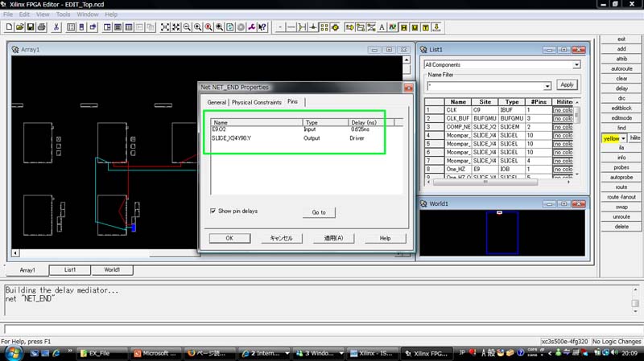The height and width of the screenshot is (361, 644).
Task: Click the yellow downward-arrow download icon
Action: [x=436, y=27]
